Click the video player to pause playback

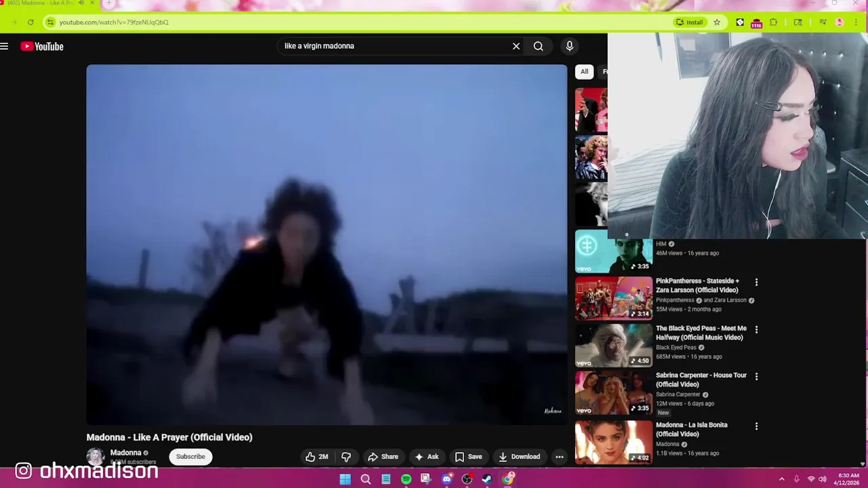pos(327,244)
